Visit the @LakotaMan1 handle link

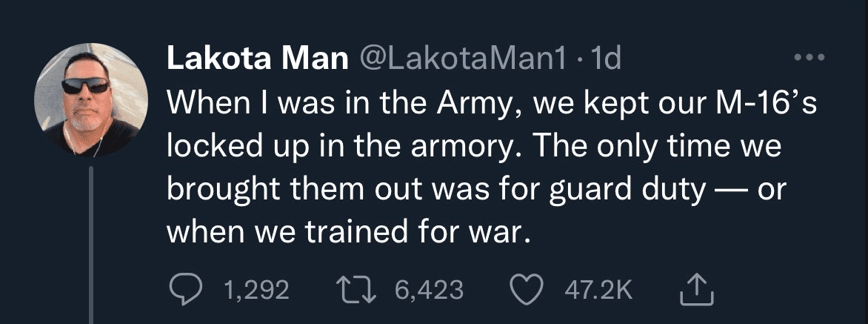click(464, 59)
